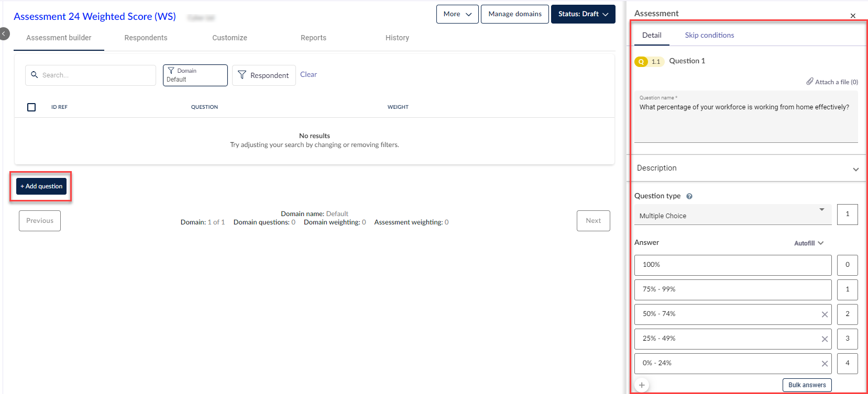Open the History tab
The height and width of the screenshot is (394, 868).
pyautogui.click(x=397, y=38)
